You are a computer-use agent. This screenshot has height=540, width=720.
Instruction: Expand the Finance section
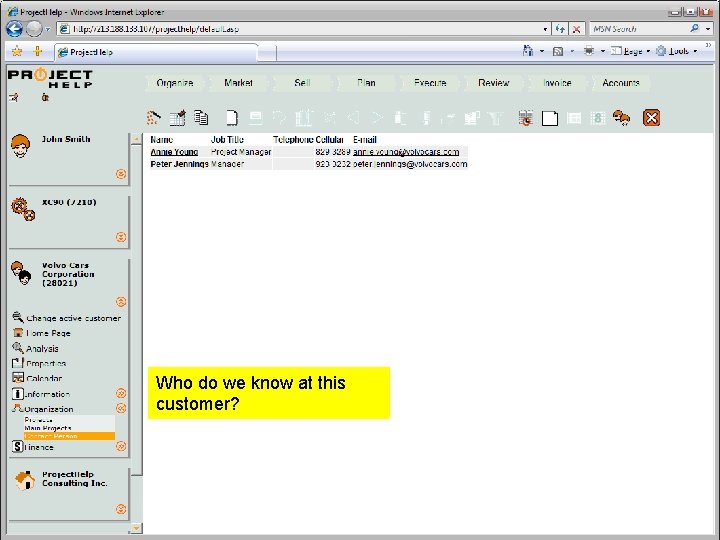coord(121,446)
